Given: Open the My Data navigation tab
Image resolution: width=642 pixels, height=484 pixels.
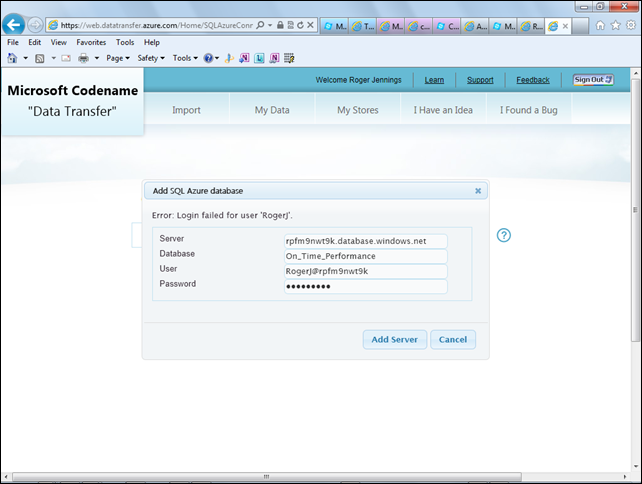Looking at the screenshot, I should tap(272, 110).
